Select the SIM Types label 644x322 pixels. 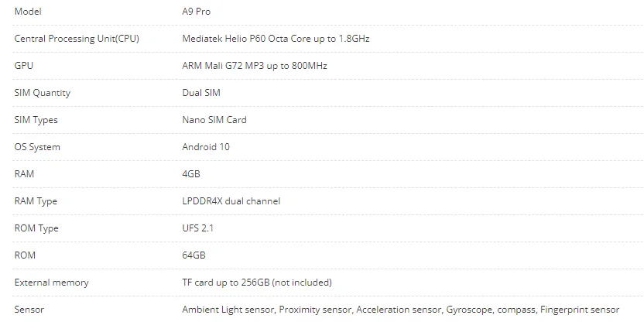tap(36, 120)
